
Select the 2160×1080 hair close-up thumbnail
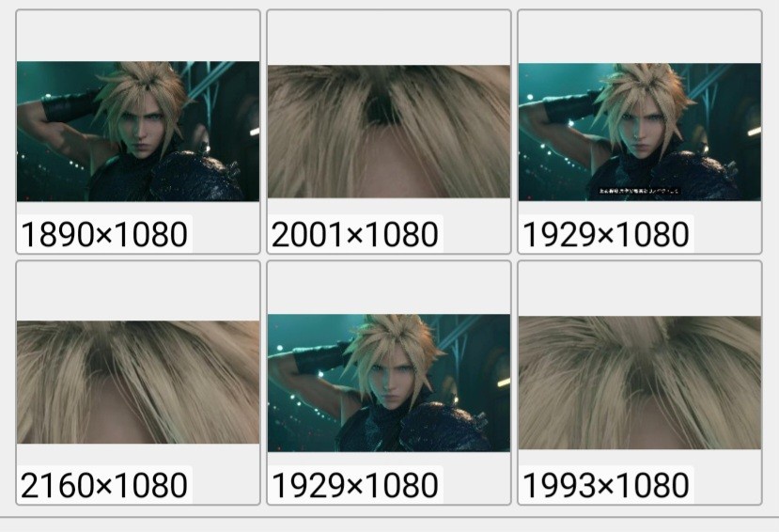click(x=138, y=382)
